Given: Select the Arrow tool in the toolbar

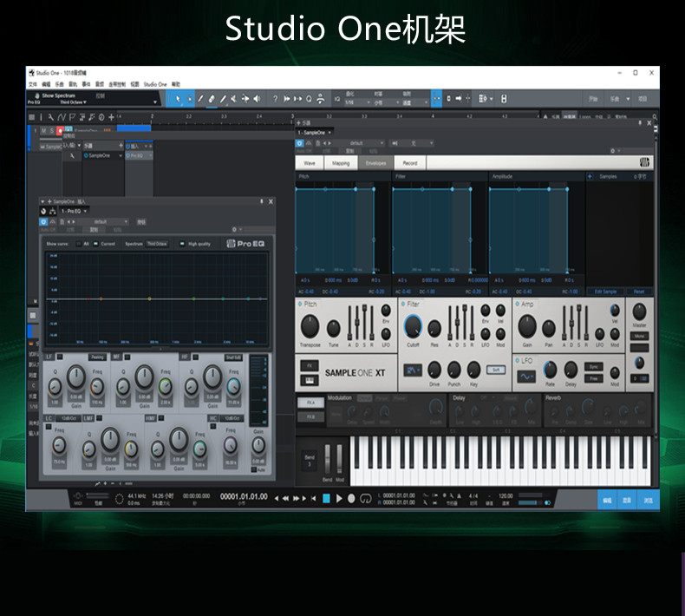Looking at the screenshot, I should coord(178,99).
